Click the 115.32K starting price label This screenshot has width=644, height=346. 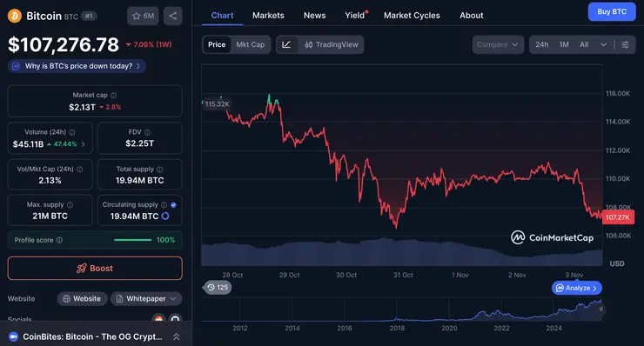click(x=217, y=104)
